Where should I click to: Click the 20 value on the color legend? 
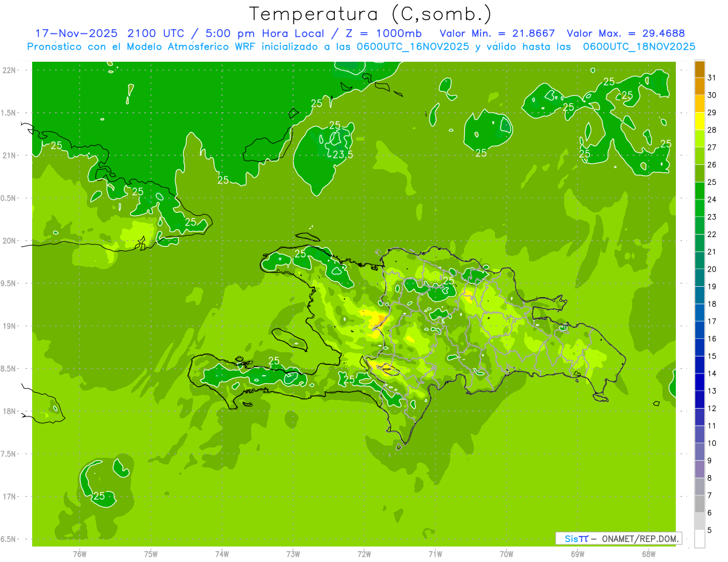[712, 269]
